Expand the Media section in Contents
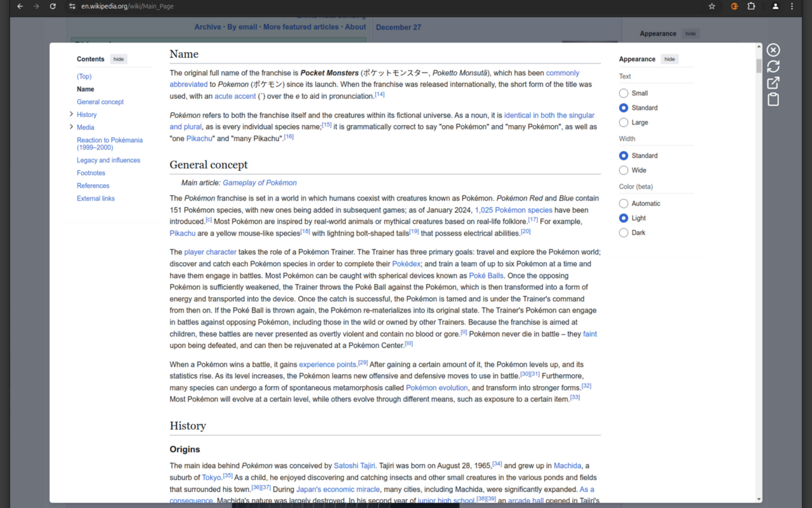812x508 pixels. 71,127
